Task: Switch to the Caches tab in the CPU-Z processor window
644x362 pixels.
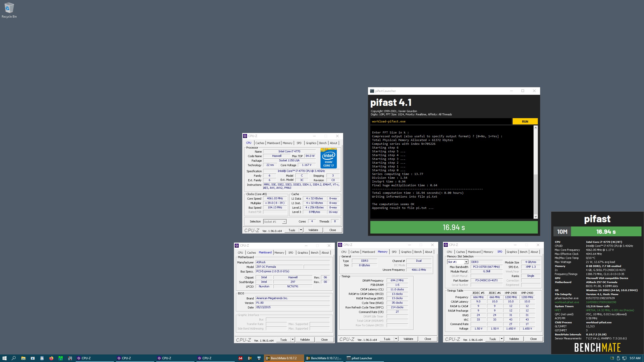Action: [x=260, y=143]
